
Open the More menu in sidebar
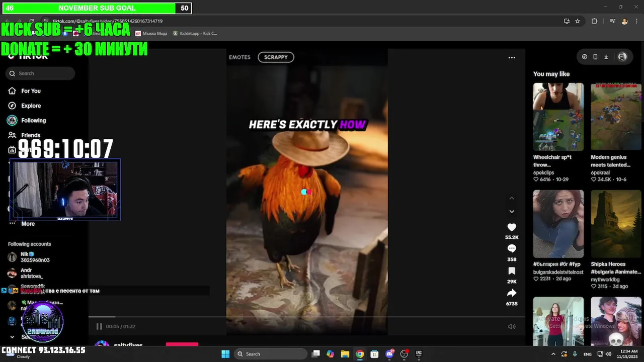(28, 224)
